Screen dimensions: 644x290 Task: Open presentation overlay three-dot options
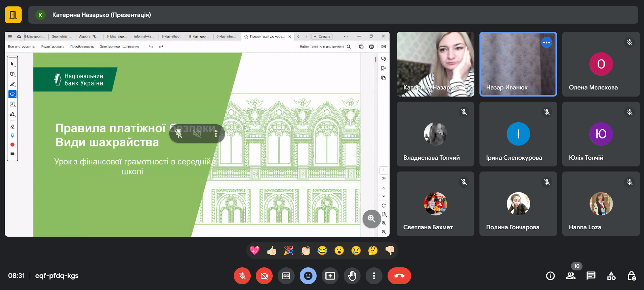tap(216, 134)
